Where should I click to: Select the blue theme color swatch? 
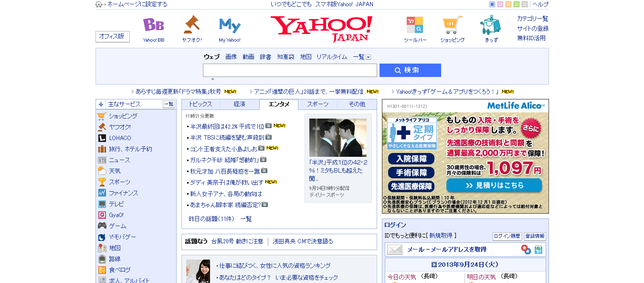tap(492, 4)
